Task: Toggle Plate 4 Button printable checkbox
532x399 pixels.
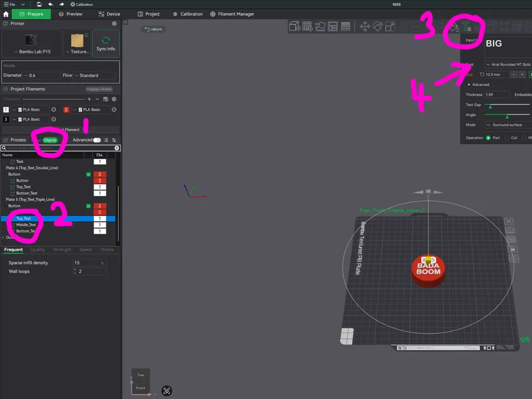Action: [88, 174]
